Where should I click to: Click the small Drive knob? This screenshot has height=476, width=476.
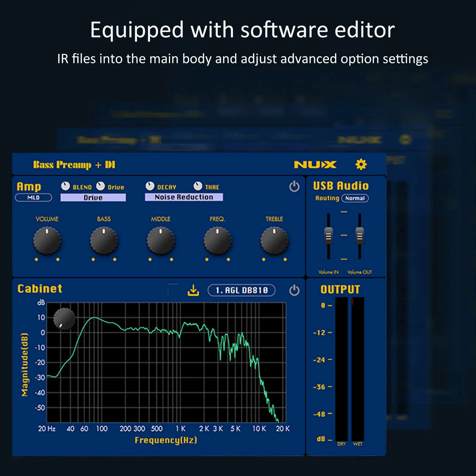(x=101, y=186)
